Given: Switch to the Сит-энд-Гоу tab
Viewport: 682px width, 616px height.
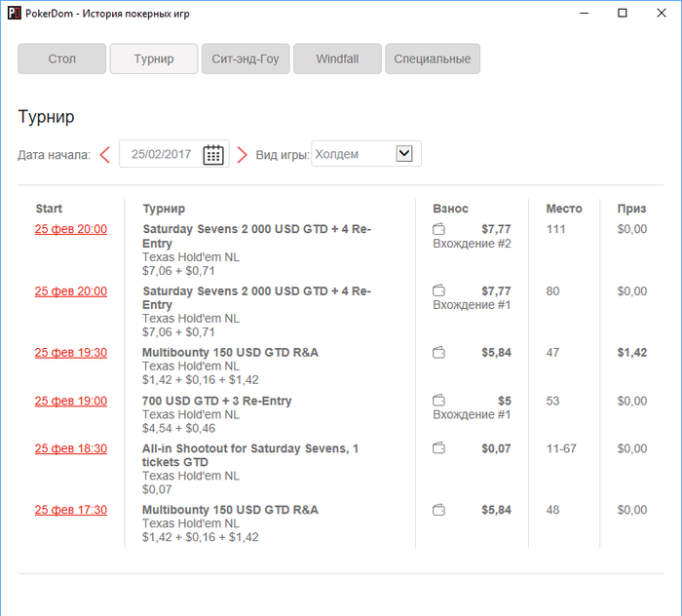Looking at the screenshot, I should point(246,58).
